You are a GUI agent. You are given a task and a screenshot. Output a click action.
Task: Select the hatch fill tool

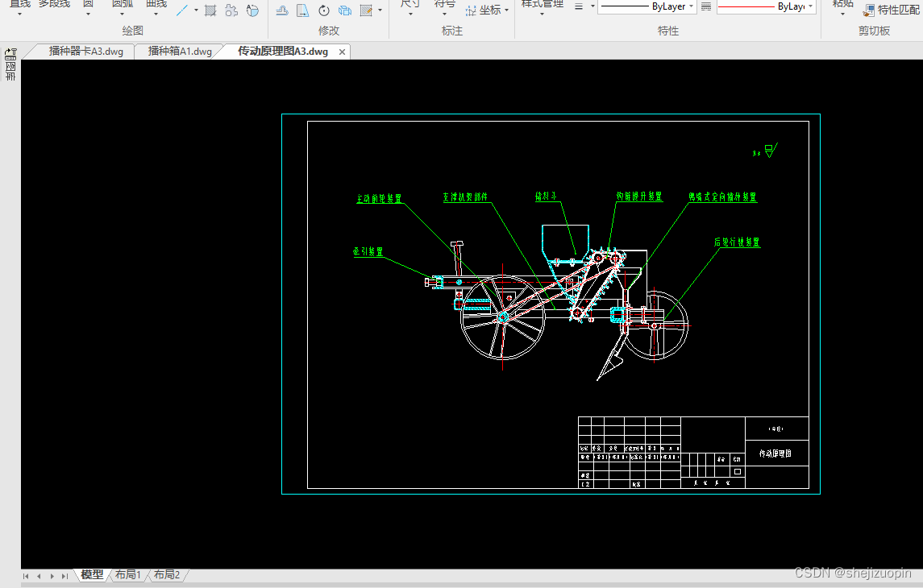click(x=210, y=10)
